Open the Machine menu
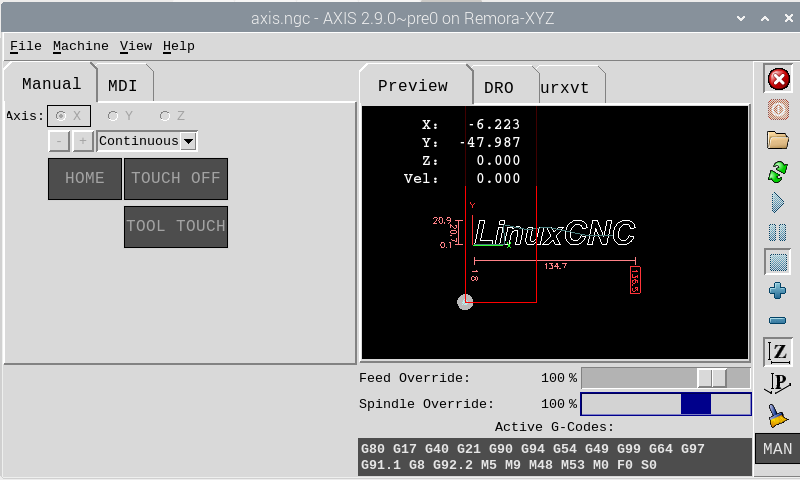The image size is (800, 480). [81, 46]
